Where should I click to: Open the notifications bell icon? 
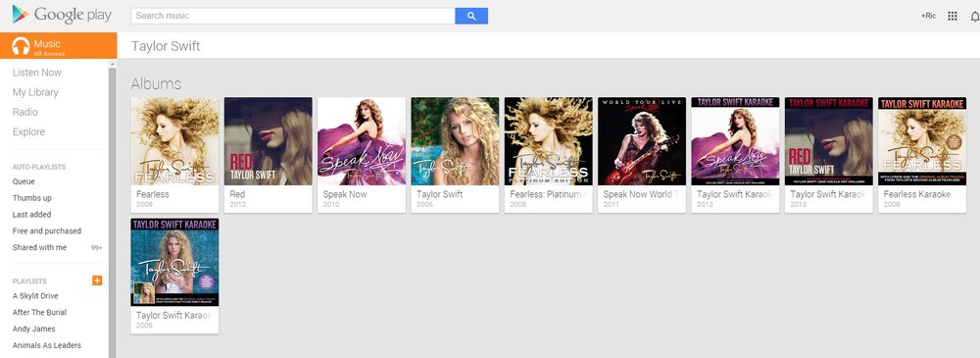pyautogui.click(x=975, y=17)
